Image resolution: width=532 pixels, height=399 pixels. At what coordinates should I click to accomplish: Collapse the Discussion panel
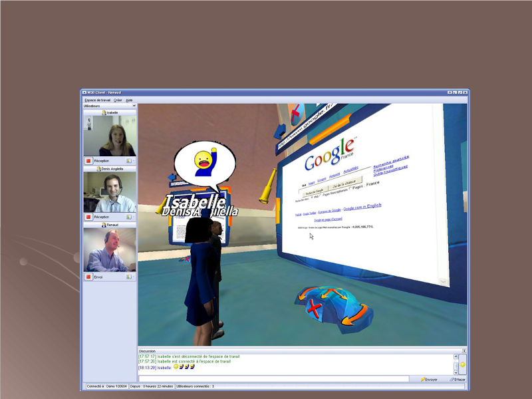pyautogui.click(x=464, y=350)
